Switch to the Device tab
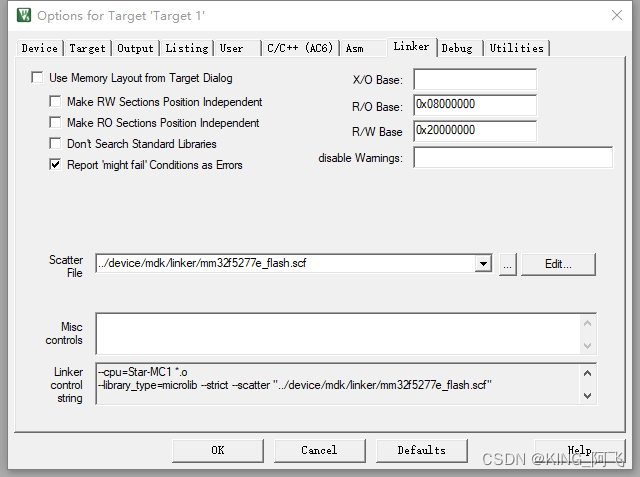Image resolution: width=640 pixels, height=477 pixels. tap(39, 48)
